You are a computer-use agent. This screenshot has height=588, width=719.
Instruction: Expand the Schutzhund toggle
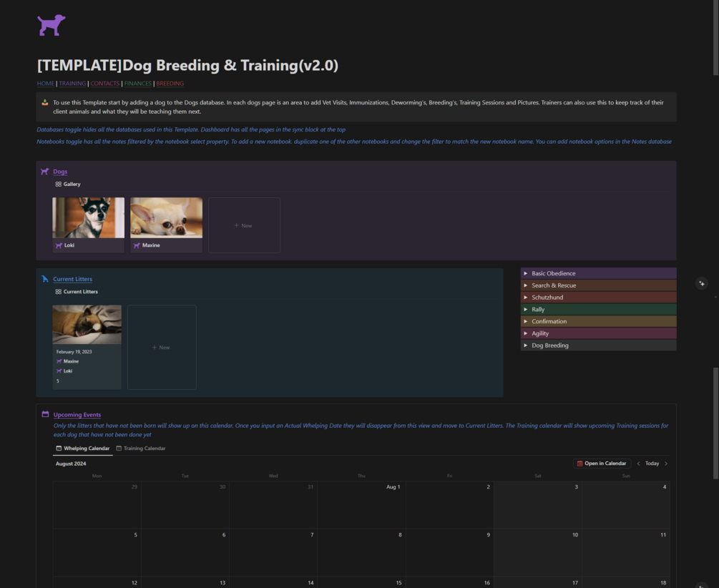pos(526,297)
